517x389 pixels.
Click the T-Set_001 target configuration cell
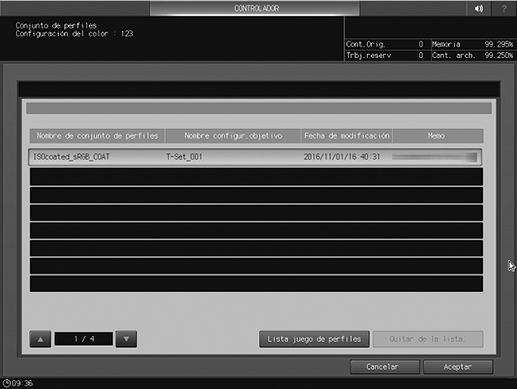point(184,157)
